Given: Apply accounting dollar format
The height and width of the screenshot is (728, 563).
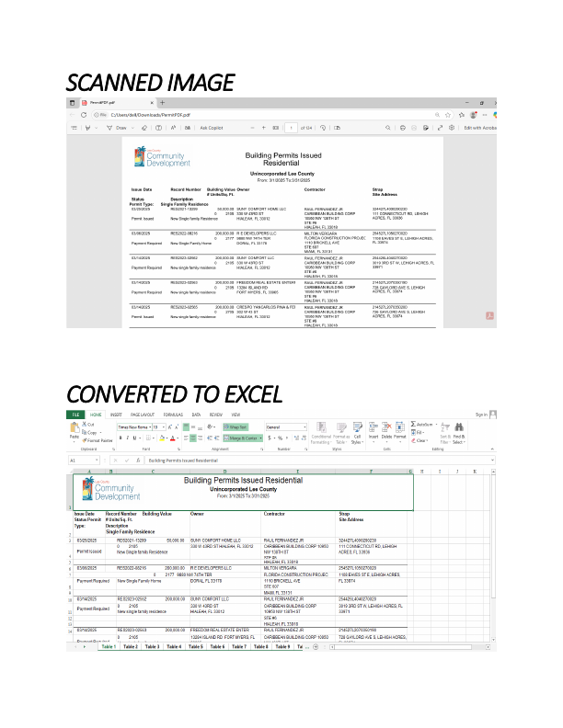Looking at the screenshot, I should [x=270, y=438].
